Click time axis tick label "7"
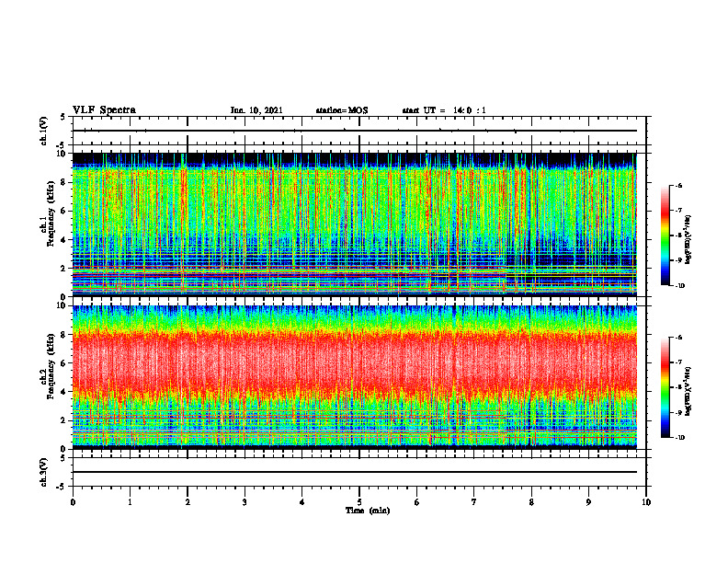Viewport: 728px width, 563px height. click(474, 502)
